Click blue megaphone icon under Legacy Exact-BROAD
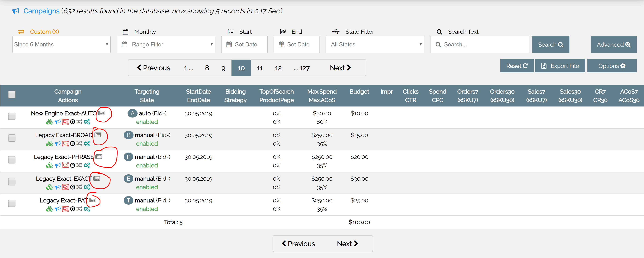The width and height of the screenshot is (644, 258). click(58, 144)
